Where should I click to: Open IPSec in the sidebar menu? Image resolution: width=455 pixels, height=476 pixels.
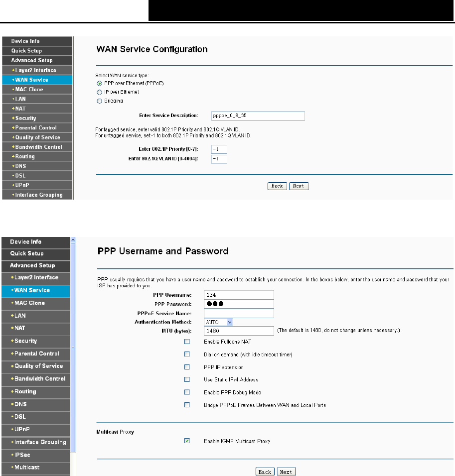[x=35, y=455]
